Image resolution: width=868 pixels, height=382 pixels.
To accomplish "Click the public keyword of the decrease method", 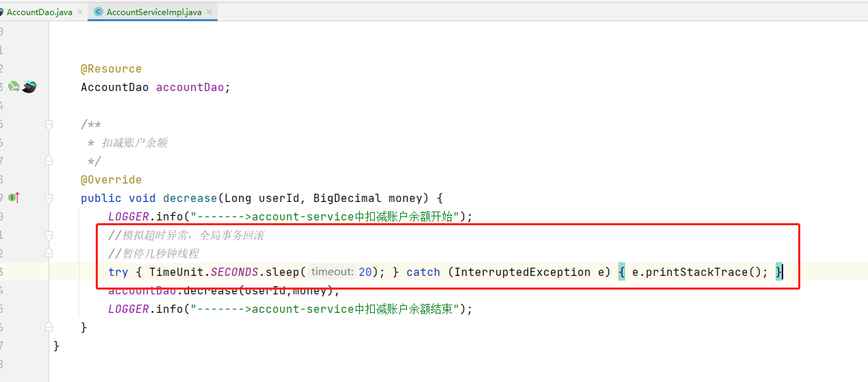I will click(x=101, y=199).
